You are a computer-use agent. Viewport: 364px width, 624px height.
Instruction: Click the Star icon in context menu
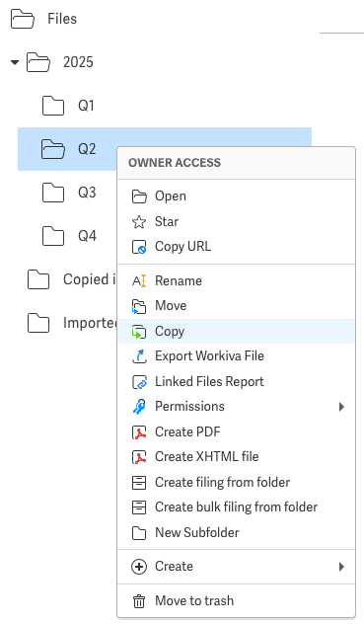pyautogui.click(x=139, y=222)
